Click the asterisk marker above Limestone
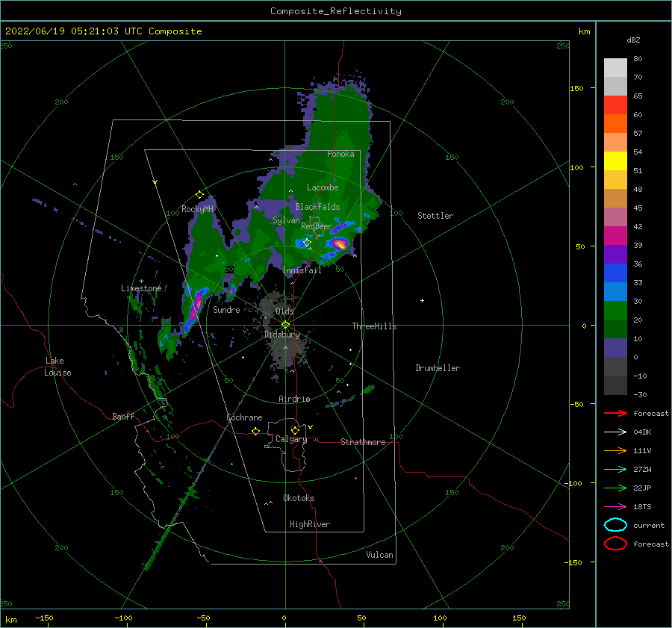The image size is (672, 628). [141, 282]
